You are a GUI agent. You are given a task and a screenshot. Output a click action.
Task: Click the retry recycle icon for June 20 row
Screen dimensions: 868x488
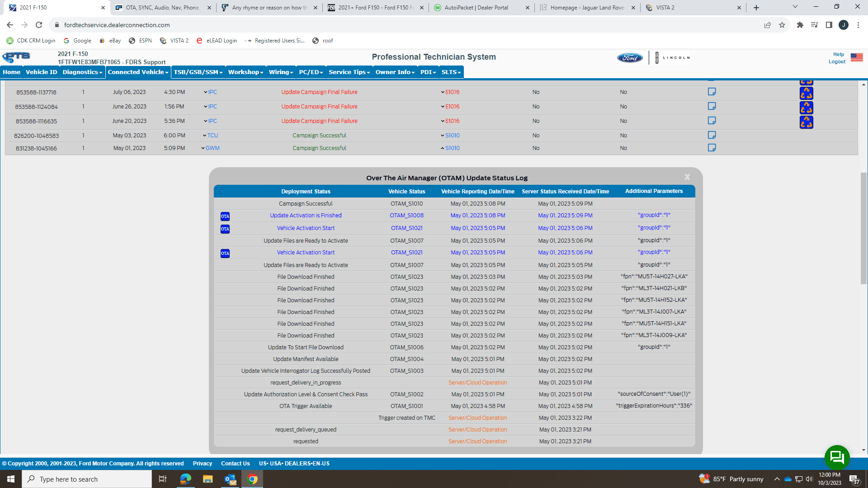tap(806, 122)
